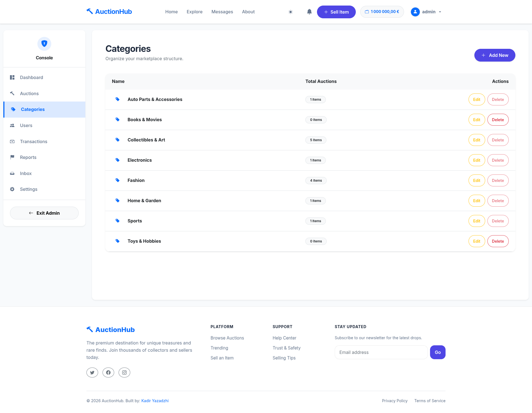Click the Users people icon in sidebar

tap(12, 125)
